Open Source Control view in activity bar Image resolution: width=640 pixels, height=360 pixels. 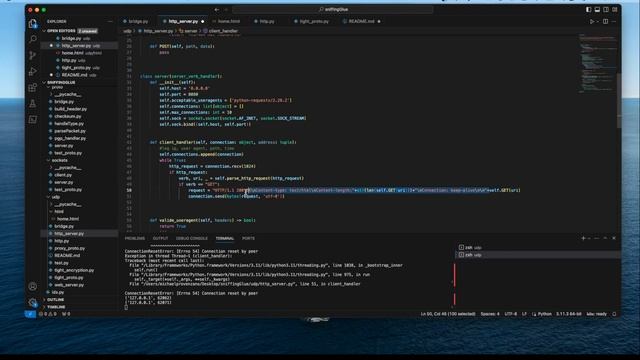point(33,56)
